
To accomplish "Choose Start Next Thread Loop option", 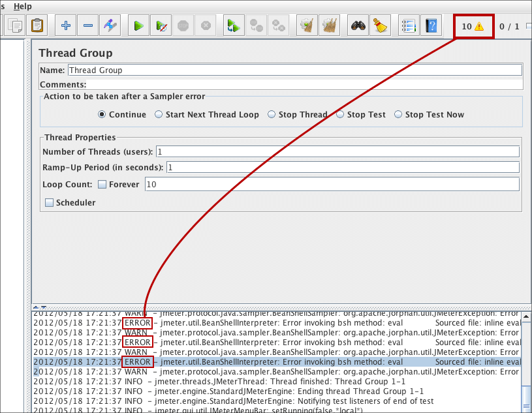I will pyautogui.click(x=159, y=115).
